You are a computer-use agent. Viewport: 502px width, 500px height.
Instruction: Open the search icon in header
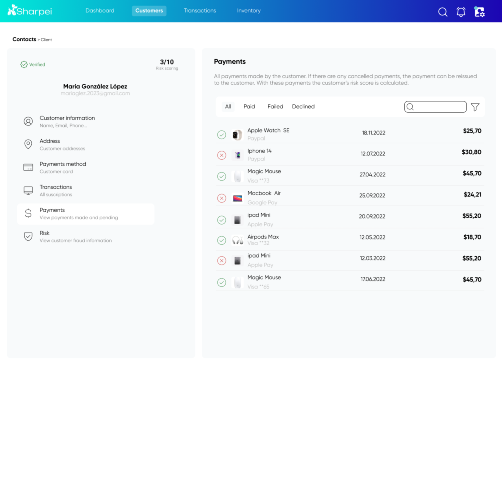[442, 12]
